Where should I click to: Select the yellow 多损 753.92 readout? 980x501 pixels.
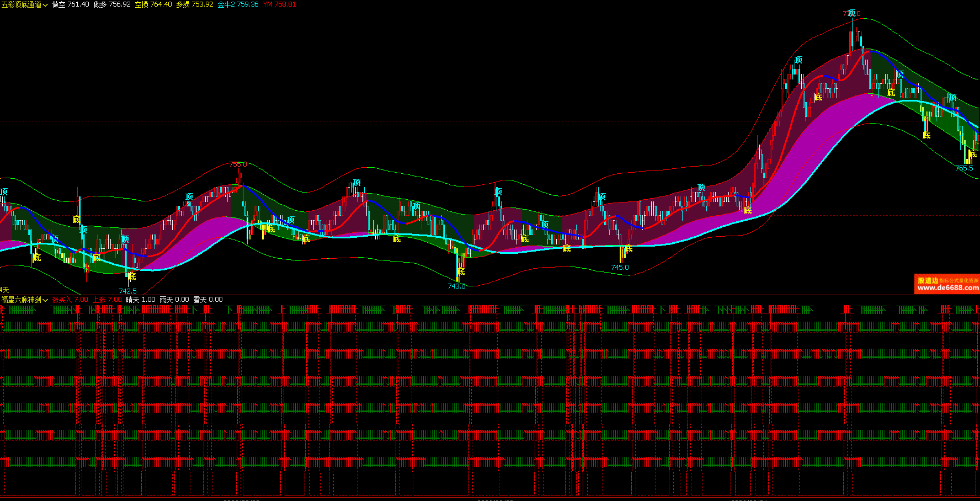195,4
